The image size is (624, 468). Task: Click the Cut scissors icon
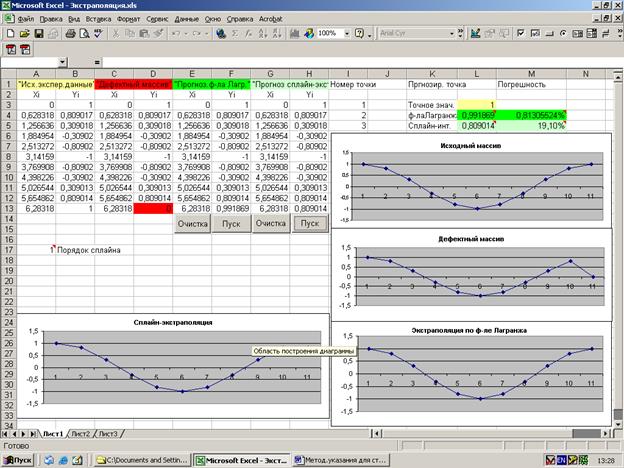pos(118,33)
